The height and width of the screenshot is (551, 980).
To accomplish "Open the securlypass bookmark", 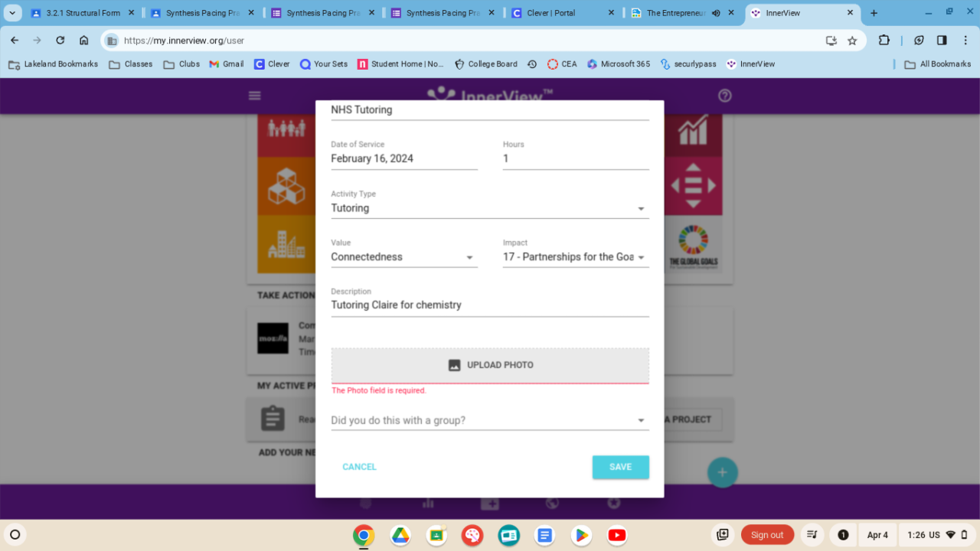I will point(688,64).
